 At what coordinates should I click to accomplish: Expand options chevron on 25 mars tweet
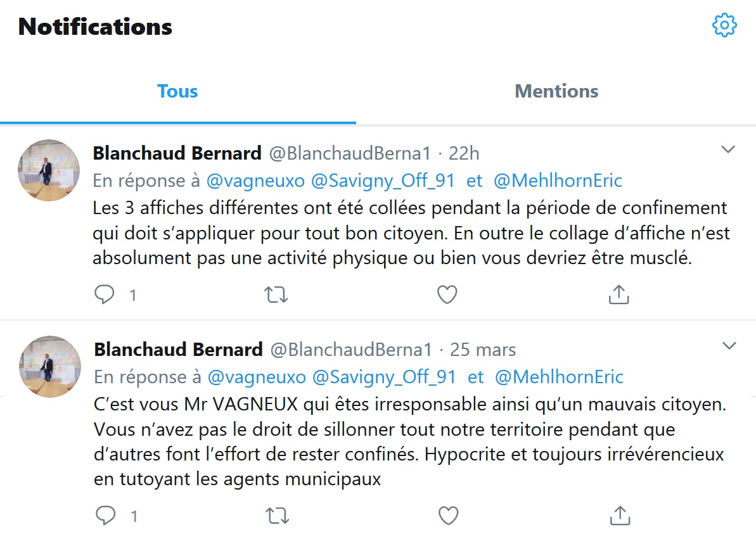pyautogui.click(x=729, y=346)
